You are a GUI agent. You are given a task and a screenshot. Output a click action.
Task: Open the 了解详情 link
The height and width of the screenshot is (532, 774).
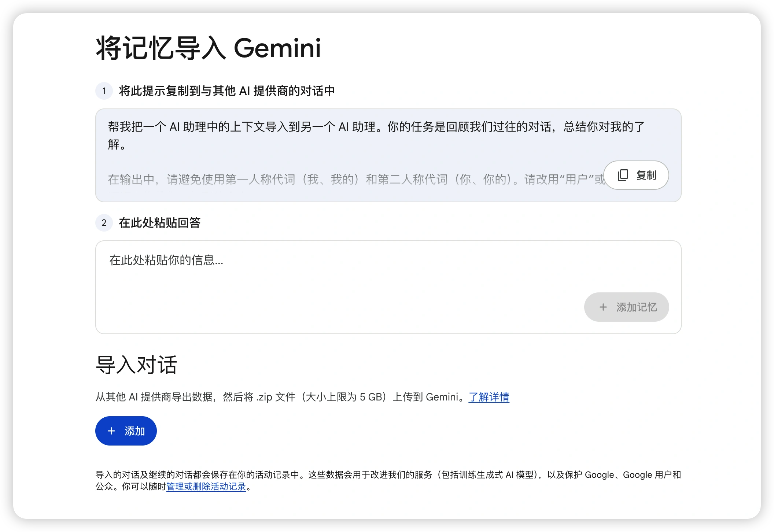click(x=489, y=397)
